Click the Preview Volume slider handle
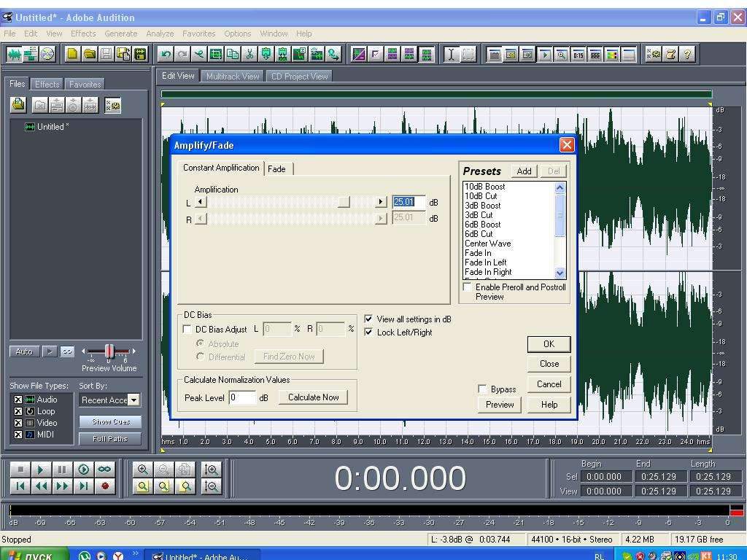 coord(109,351)
